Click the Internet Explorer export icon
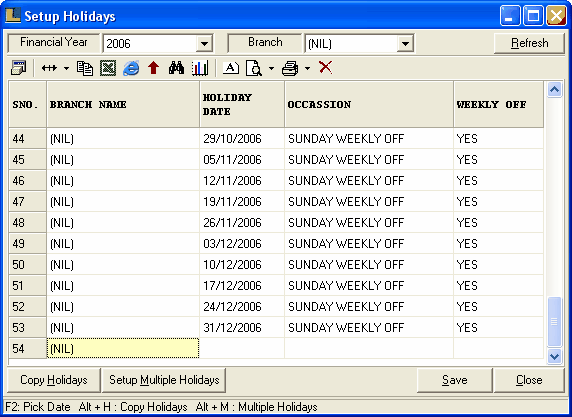Image resolution: width=572 pixels, height=417 pixels. click(131, 68)
